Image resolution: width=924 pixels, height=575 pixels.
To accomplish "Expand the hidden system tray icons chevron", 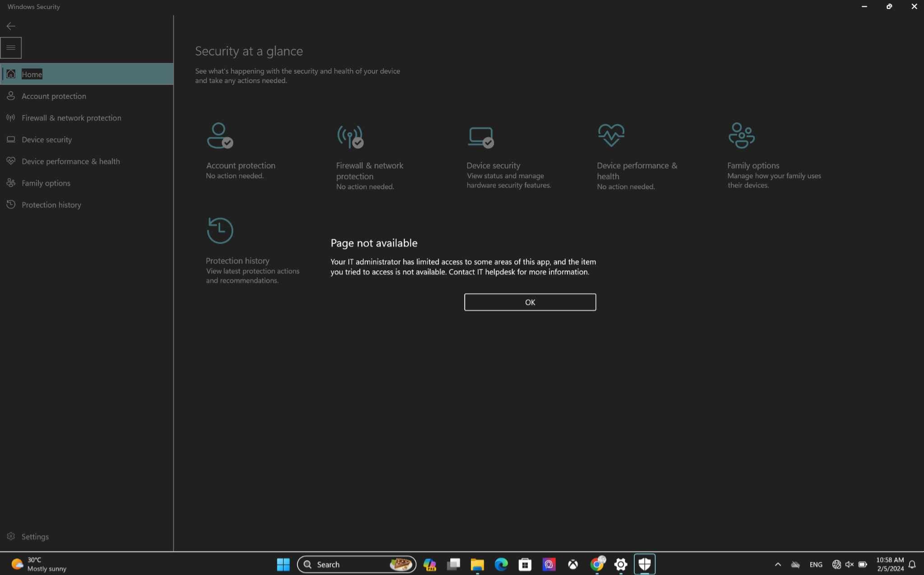I will click(x=778, y=564).
